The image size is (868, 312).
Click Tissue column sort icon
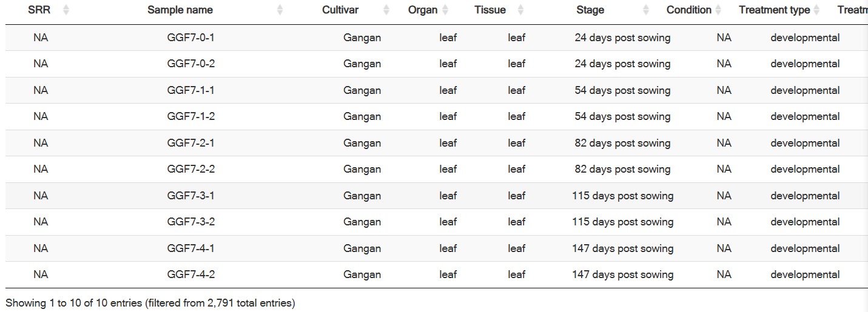[x=520, y=10]
